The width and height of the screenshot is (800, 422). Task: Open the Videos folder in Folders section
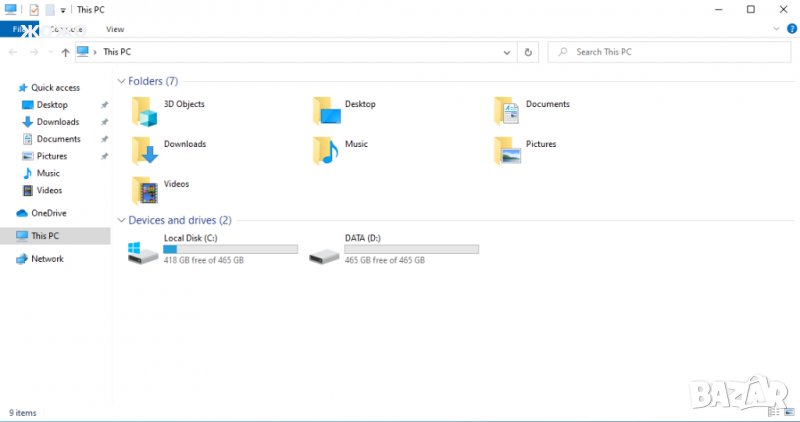click(146, 190)
